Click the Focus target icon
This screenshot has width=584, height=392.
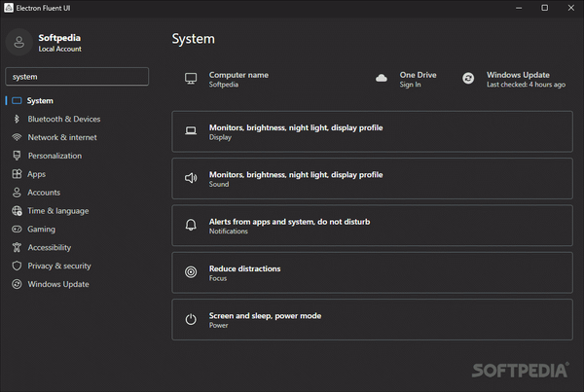point(191,272)
